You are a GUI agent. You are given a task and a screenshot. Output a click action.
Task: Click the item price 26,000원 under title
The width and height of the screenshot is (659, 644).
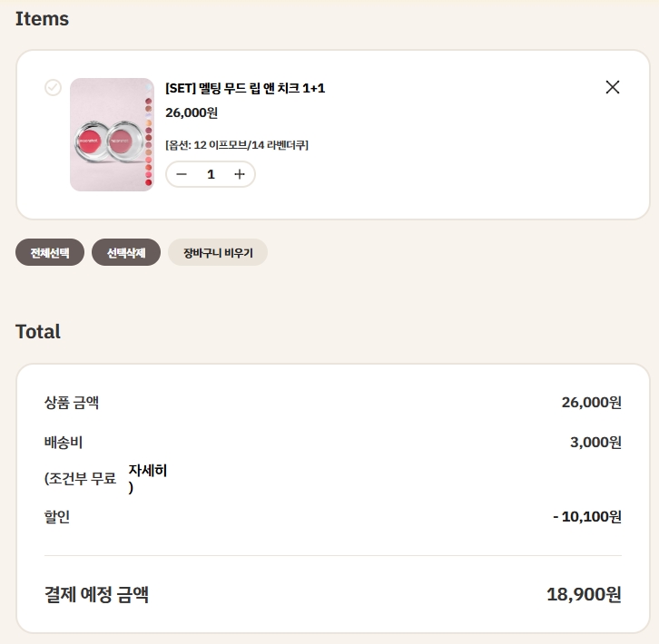192,113
